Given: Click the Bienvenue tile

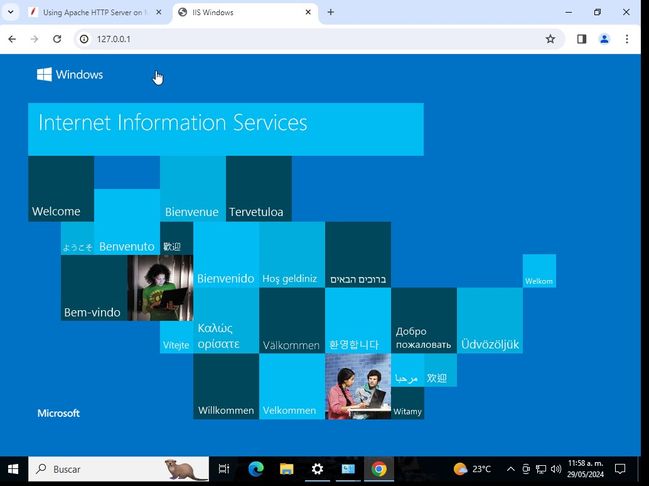Looking at the screenshot, I should 193,189.
